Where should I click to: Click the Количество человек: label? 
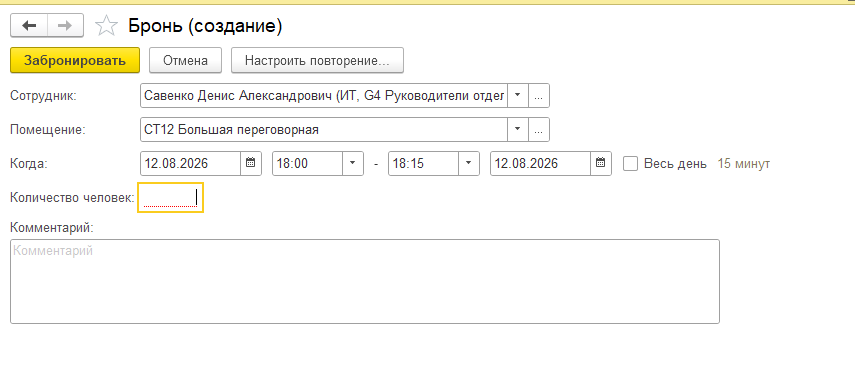[x=72, y=197]
